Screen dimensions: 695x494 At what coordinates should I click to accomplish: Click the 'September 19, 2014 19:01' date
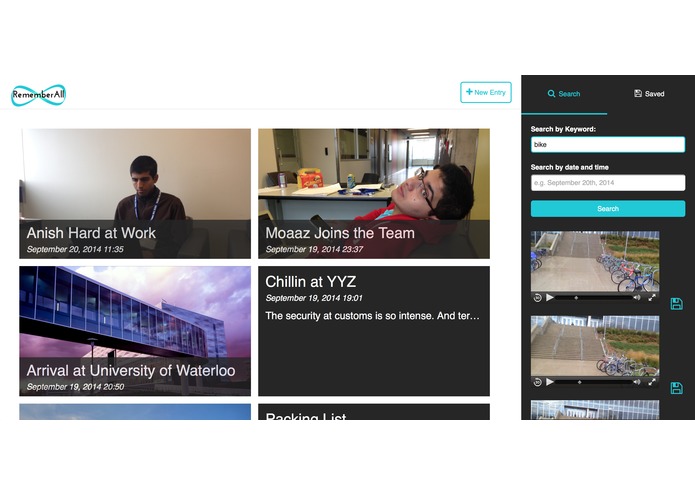(314, 298)
